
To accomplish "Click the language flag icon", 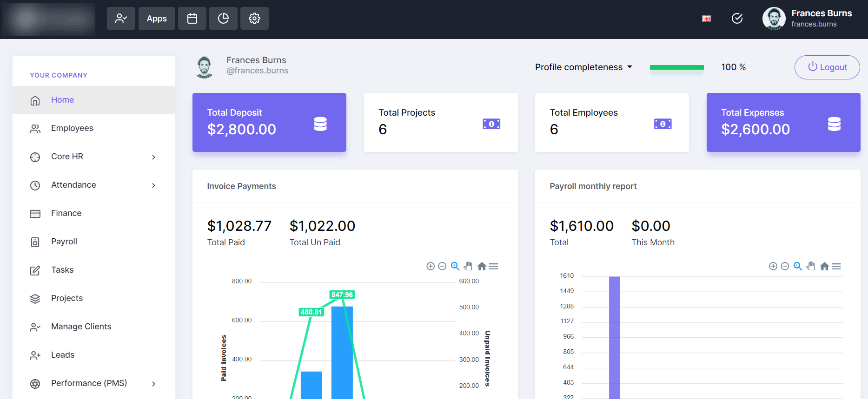I will click(707, 19).
